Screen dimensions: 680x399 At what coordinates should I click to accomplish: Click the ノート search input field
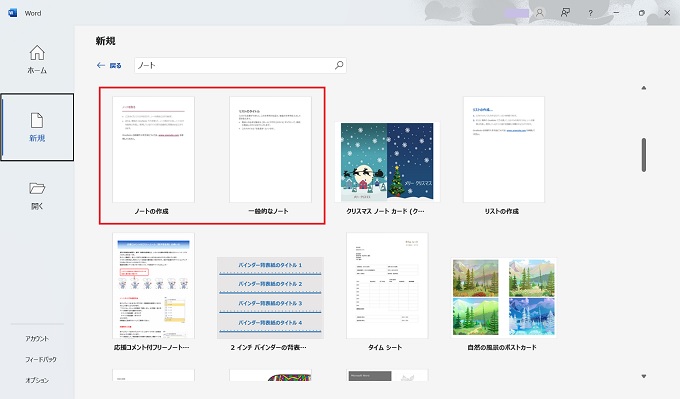tap(240, 65)
